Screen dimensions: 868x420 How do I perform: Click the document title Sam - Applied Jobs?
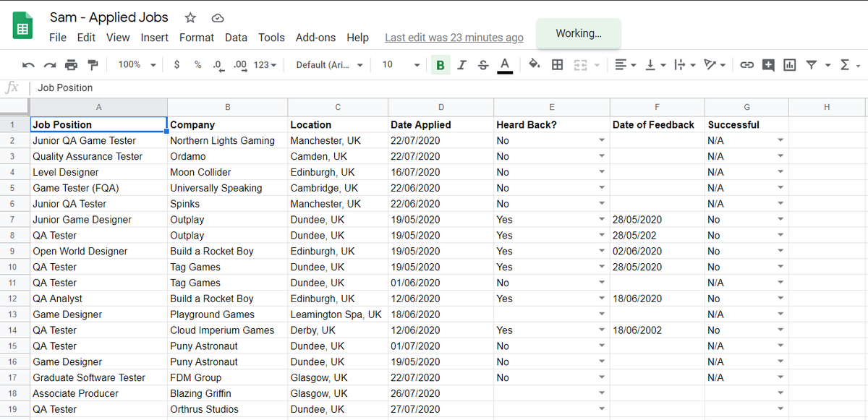click(x=109, y=17)
